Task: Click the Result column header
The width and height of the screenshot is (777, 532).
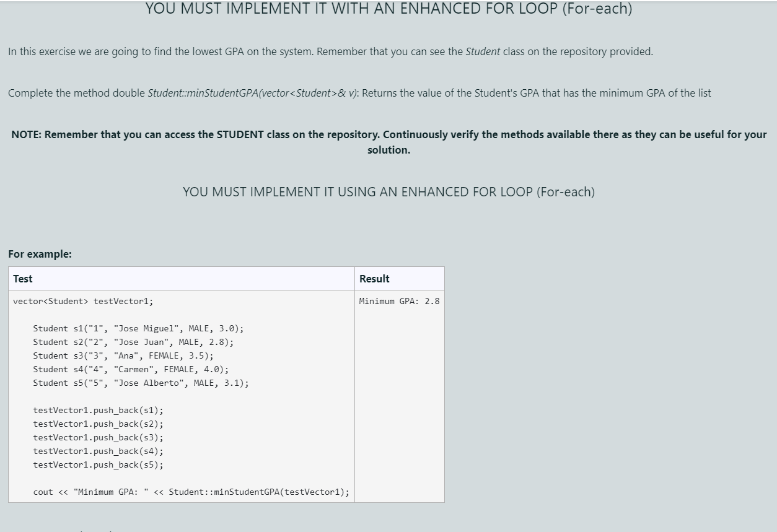Action: point(374,279)
